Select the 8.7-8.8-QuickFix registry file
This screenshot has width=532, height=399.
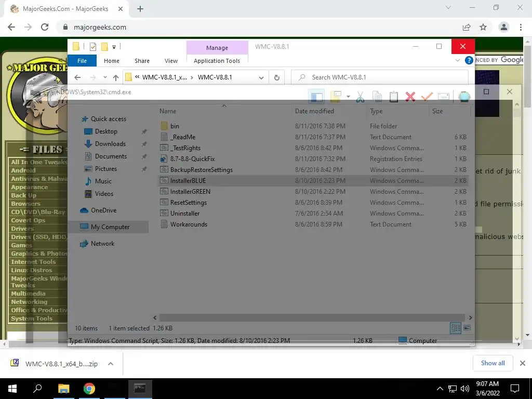(x=192, y=159)
